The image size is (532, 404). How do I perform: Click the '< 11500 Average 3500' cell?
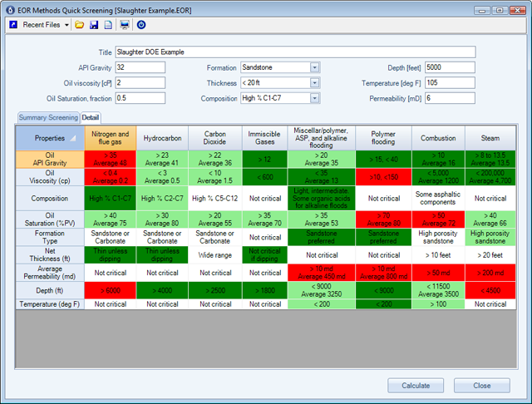click(438, 290)
